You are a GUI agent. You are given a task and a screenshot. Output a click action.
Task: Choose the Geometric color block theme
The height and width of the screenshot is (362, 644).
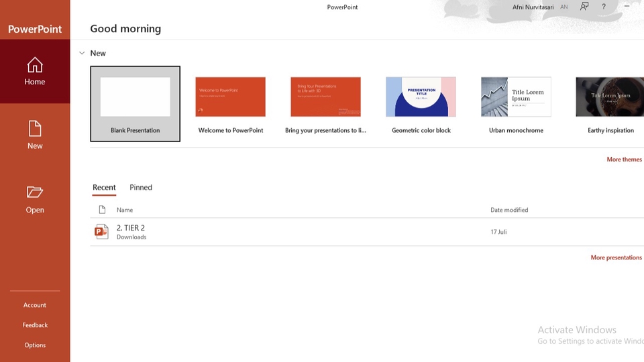[x=421, y=104]
